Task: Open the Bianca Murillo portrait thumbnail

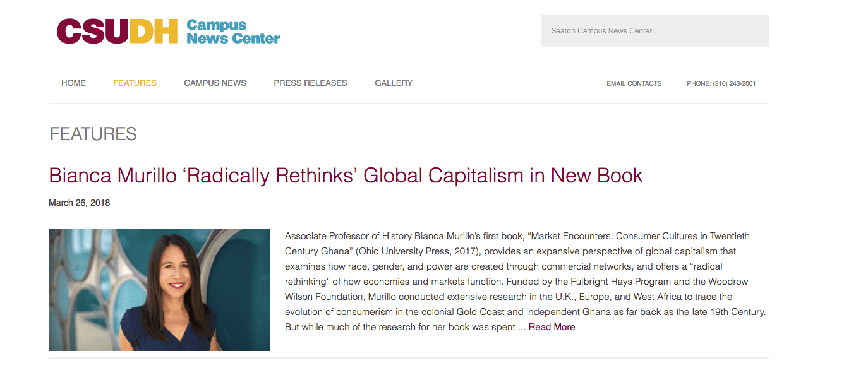Action: tap(159, 289)
